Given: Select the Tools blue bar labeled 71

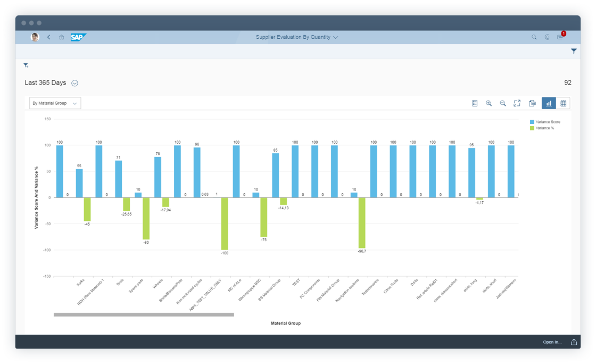Looking at the screenshot, I should point(119,179).
